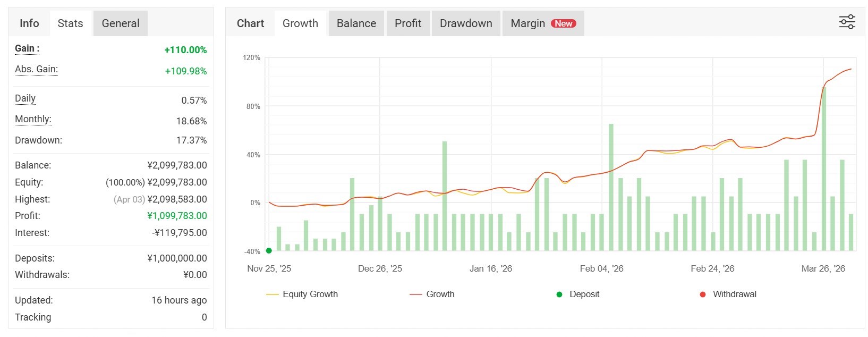Toggle the Growth line legend entry

tap(432, 294)
